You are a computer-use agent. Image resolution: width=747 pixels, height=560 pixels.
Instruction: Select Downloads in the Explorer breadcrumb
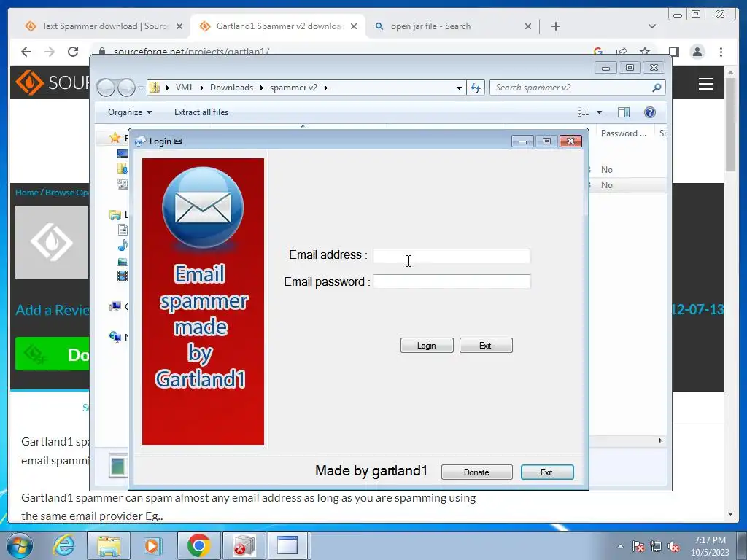[231, 87]
